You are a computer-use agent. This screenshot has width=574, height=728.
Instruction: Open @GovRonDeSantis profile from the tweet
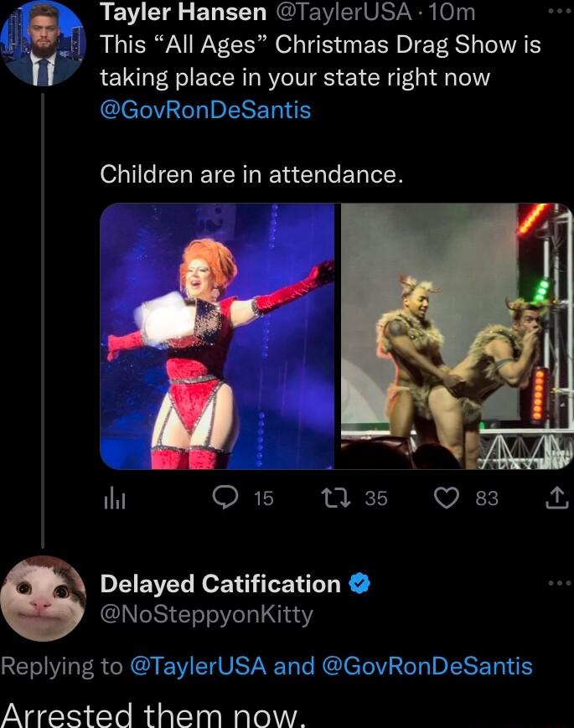pos(205,109)
